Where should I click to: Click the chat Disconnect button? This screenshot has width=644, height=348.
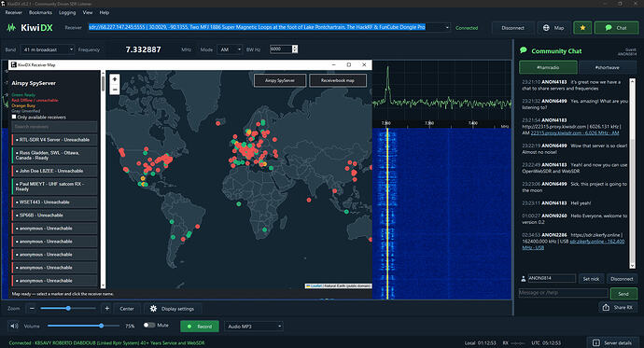pyautogui.click(x=622, y=279)
